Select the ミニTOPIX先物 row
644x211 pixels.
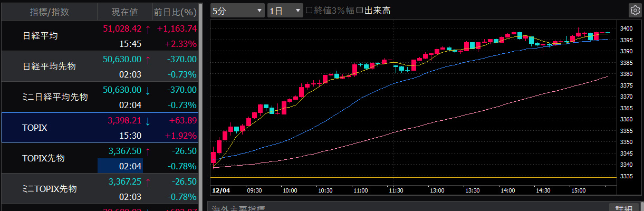coord(50,189)
